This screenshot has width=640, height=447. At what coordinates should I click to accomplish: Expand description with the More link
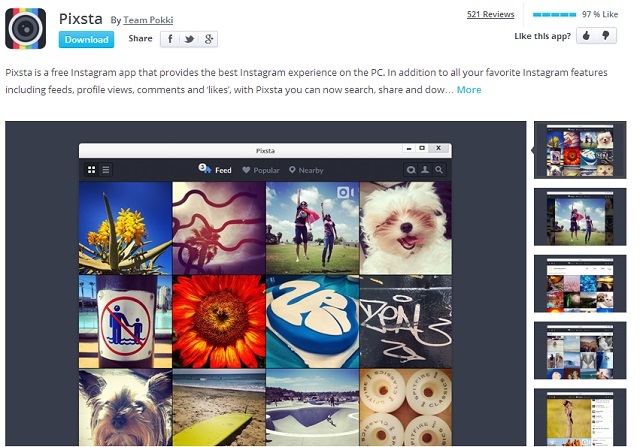click(x=469, y=90)
